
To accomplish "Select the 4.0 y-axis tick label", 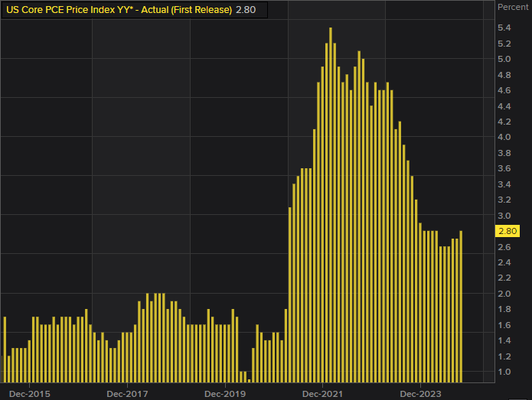I will click(x=504, y=138).
